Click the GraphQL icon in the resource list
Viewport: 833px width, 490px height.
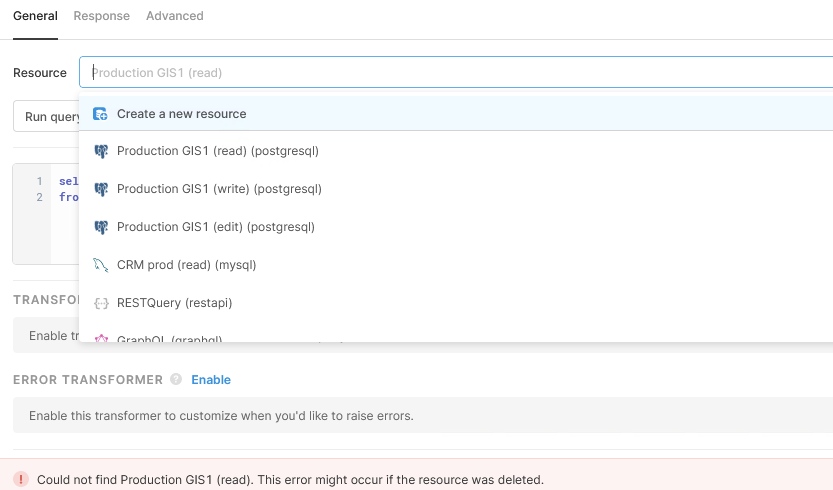tap(100, 339)
